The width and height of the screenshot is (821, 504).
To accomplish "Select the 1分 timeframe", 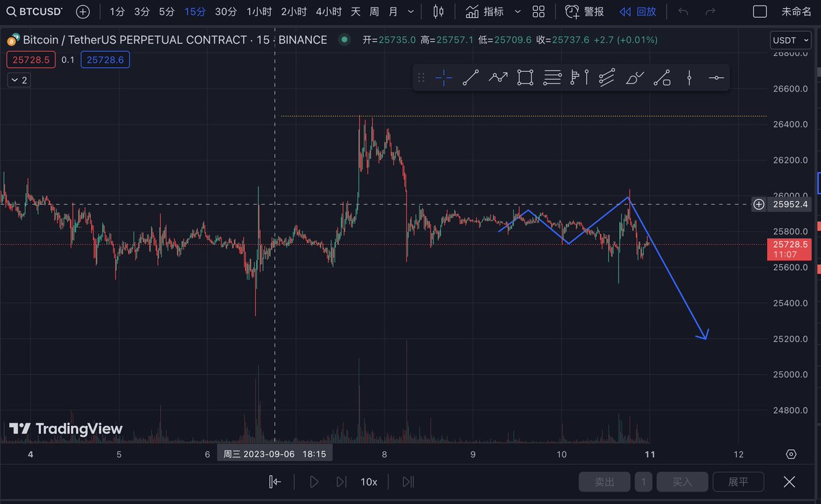I will [x=118, y=12].
